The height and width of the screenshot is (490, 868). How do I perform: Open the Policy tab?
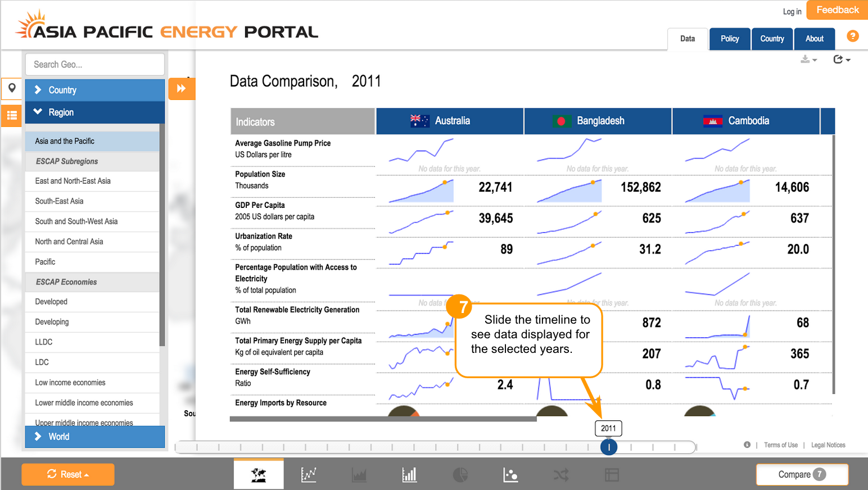coord(729,39)
